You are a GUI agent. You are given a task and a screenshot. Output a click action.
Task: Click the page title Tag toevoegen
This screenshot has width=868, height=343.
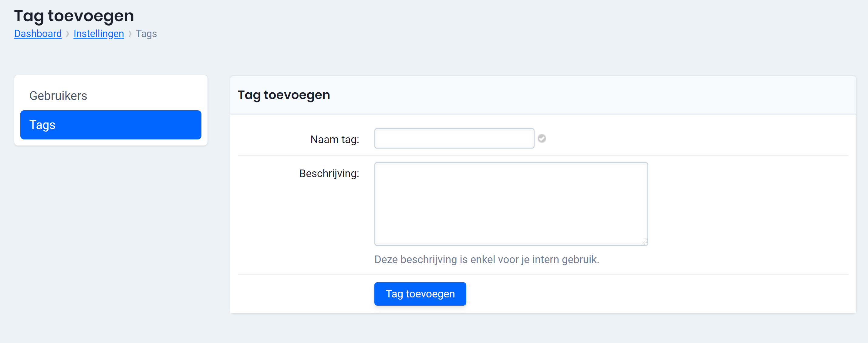pos(74,15)
